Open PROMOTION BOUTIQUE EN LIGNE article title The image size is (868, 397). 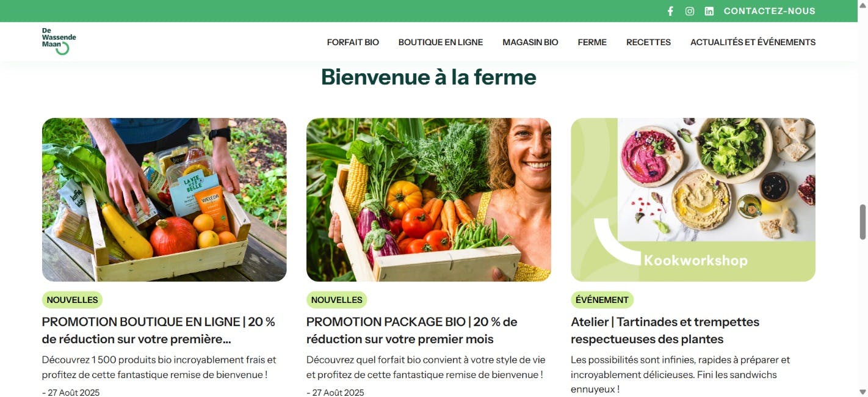[159, 330]
